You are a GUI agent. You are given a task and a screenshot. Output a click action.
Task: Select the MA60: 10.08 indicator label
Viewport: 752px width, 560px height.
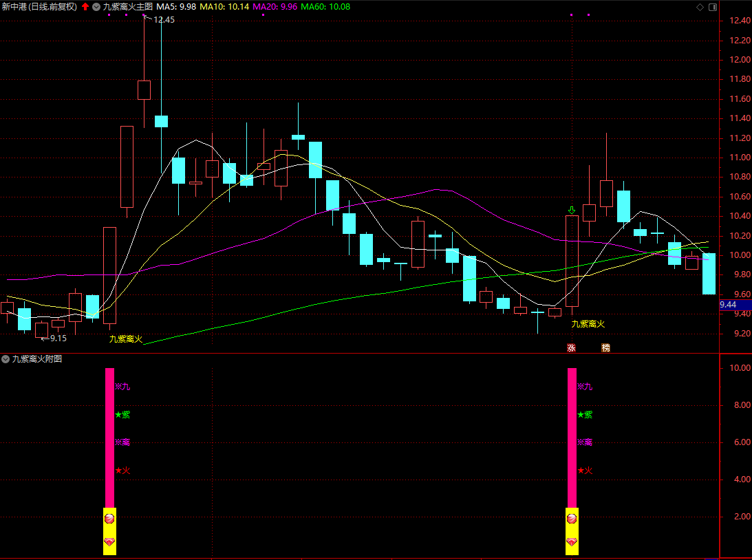325,7
